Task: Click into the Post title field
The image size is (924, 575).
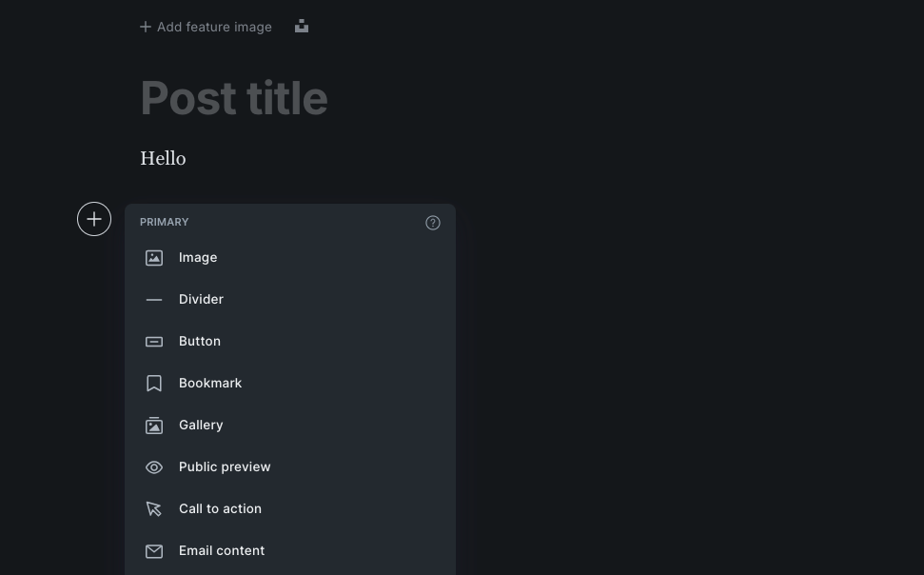Action: tap(234, 98)
